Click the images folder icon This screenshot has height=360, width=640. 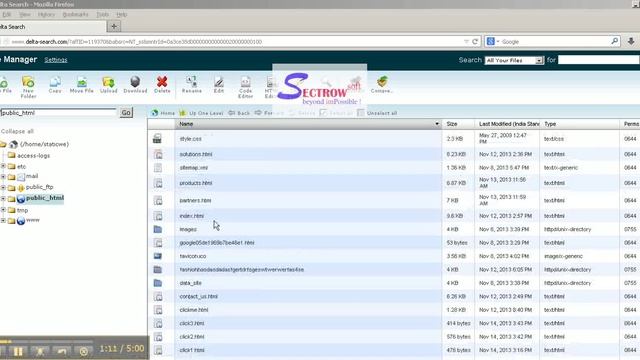[x=158, y=229]
